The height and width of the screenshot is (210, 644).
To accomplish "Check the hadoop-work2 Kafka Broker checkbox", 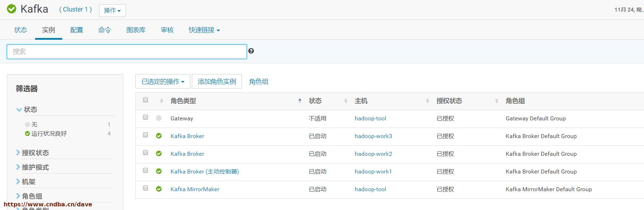I will point(146,153).
